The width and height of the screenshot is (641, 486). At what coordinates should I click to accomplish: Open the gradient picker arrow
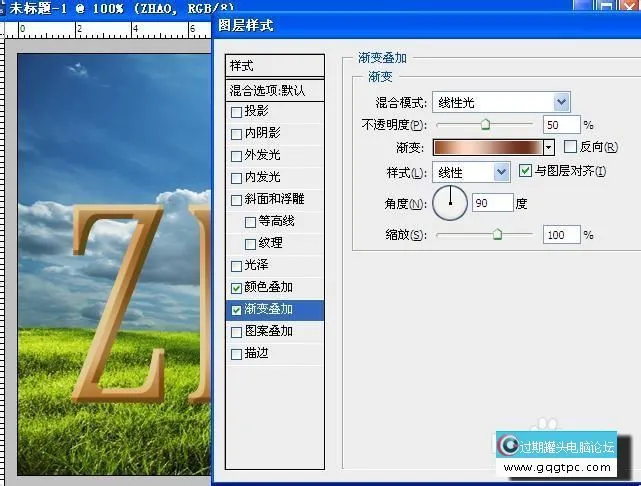[x=549, y=147]
